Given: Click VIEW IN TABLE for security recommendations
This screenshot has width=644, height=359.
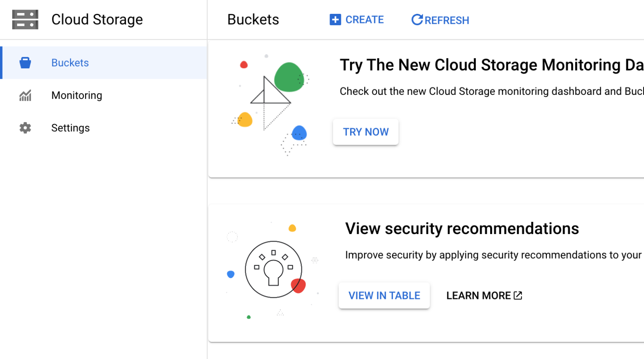Looking at the screenshot, I should point(384,295).
